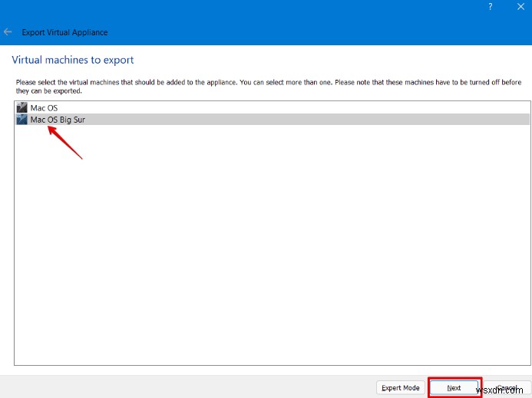Click the Mac OS Big Sur machine icon

(x=21, y=120)
